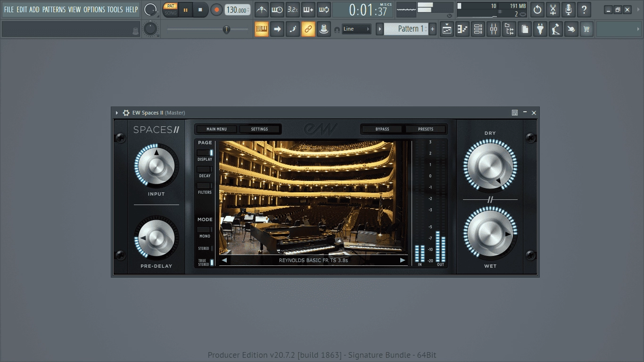The height and width of the screenshot is (362, 644).
Task: Open the playlist view icon
Action: pyautogui.click(x=447, y=29)
